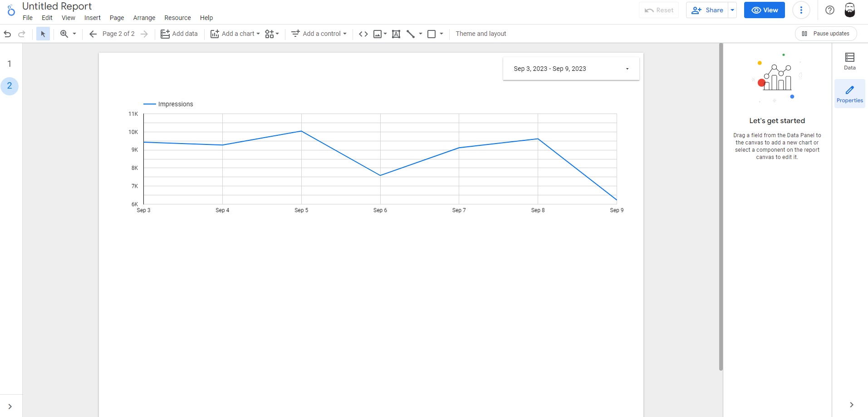Click the undo arrow icon
868x417 pixels.
click(7, 34)
